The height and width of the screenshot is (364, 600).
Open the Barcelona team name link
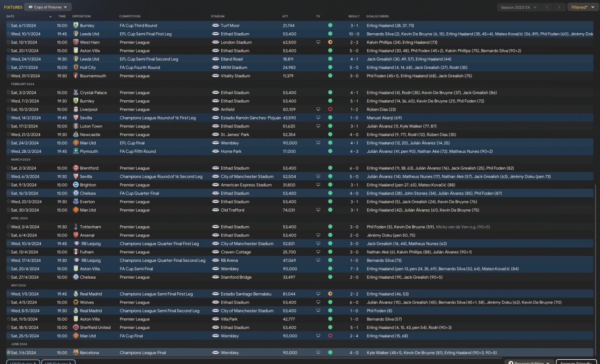[90, 353]
